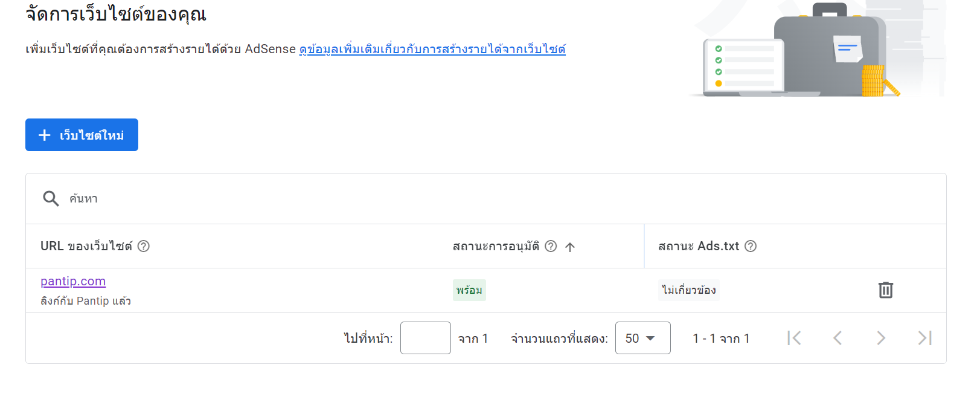Open help for URL ของเว็บไซต์ column
Viewport: 980px width, 405px height.
144,246
